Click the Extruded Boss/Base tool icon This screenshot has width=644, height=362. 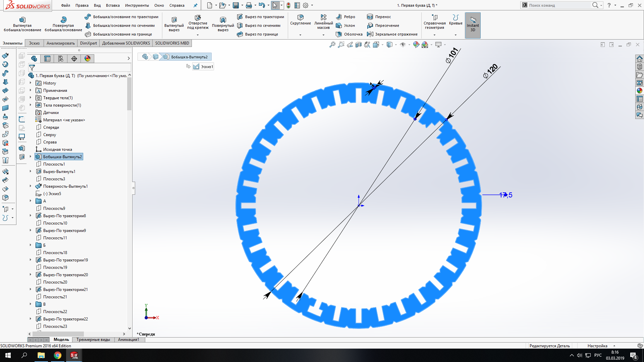coord(22,19)
